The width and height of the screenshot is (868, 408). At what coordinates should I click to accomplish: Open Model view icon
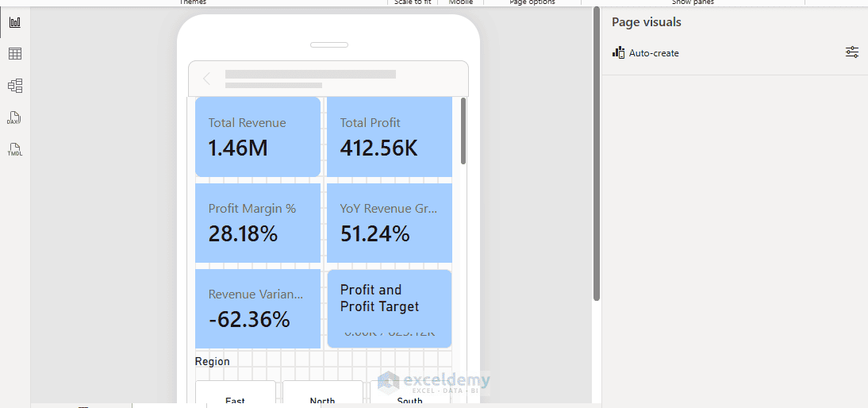pyautogui.click(x=15, y=86)
